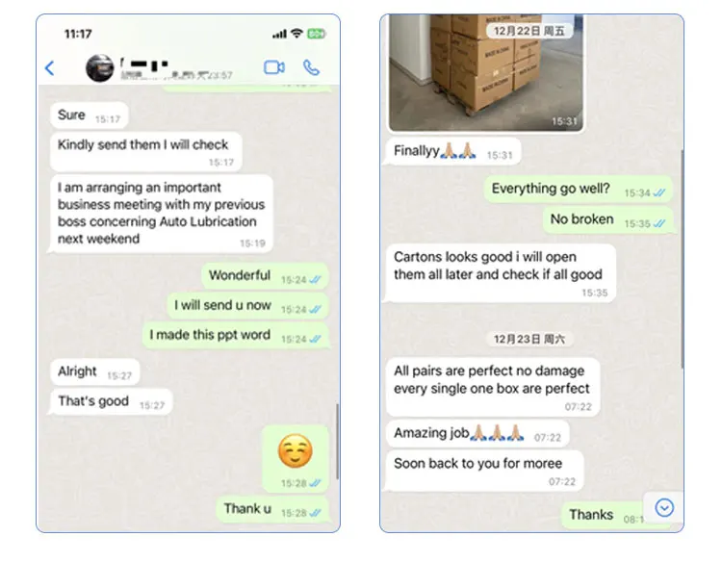Open the cardboard boxes photo
Viewport: 722px width, 588px height.
pos(486,73)
